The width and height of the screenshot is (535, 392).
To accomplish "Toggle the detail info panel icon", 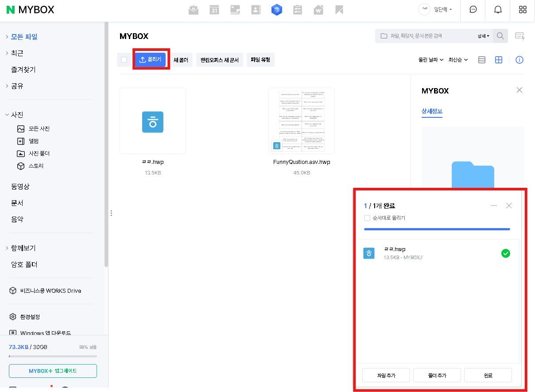I will [519, 60].
